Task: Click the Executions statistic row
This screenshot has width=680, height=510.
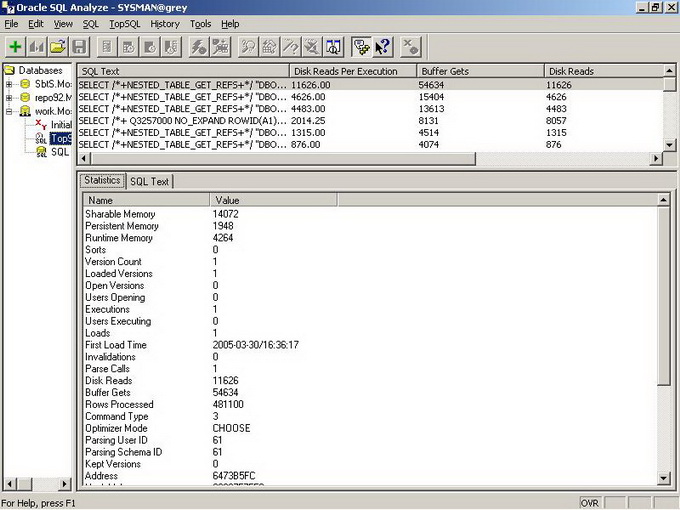Action: (x=370, y=310)
